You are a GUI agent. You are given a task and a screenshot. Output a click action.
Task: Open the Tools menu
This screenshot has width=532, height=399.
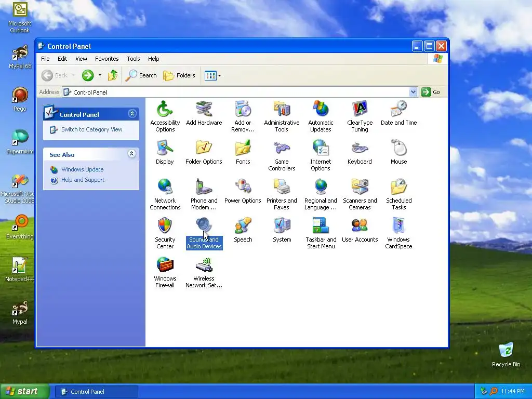pos(134,59)
